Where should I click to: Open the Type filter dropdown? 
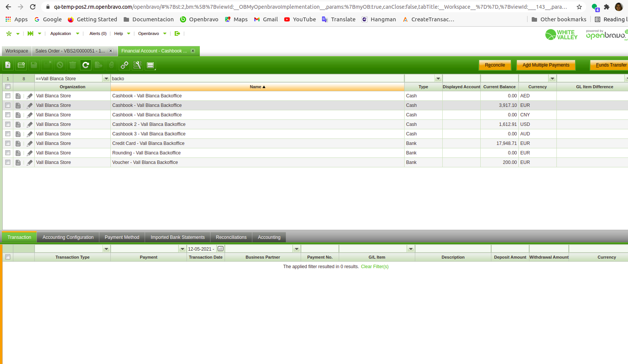[x=438, y=78]
